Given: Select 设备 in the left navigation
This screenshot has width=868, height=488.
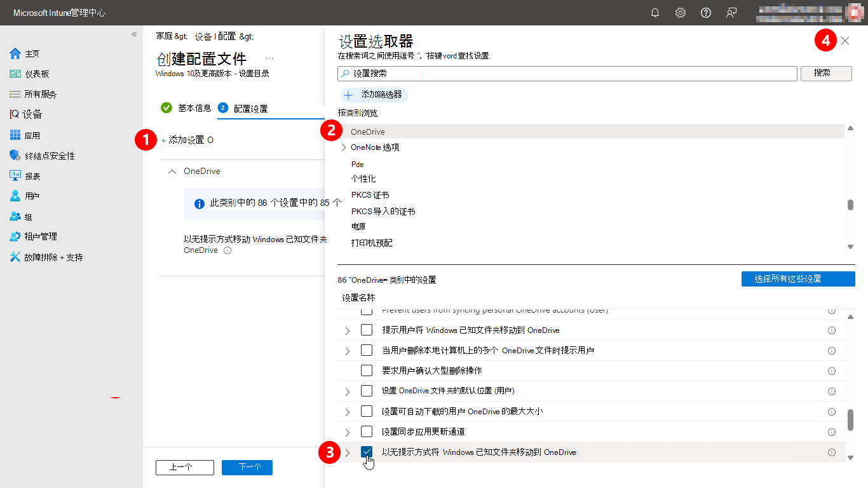Looking at the screenshot, I should pos(32,114).
